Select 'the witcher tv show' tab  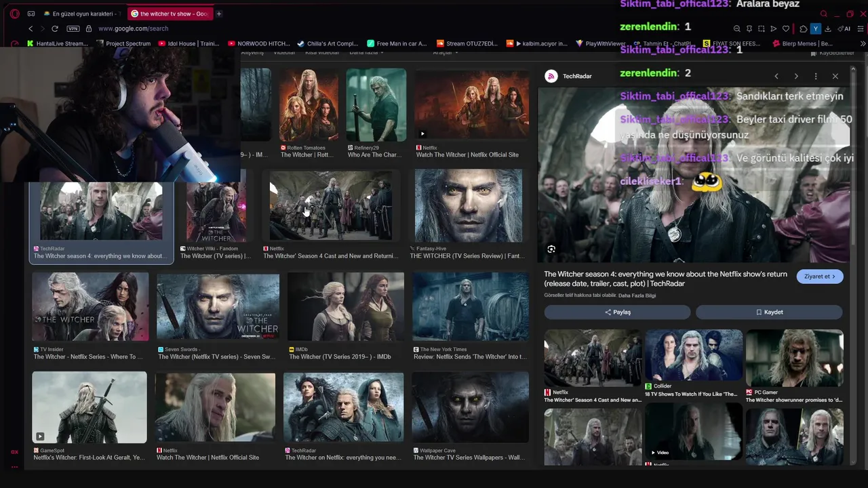(170, 14)
